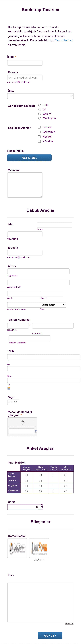
Task: Expand the Lütfen Seçin country dropdown
Action: tap(53, 305)
